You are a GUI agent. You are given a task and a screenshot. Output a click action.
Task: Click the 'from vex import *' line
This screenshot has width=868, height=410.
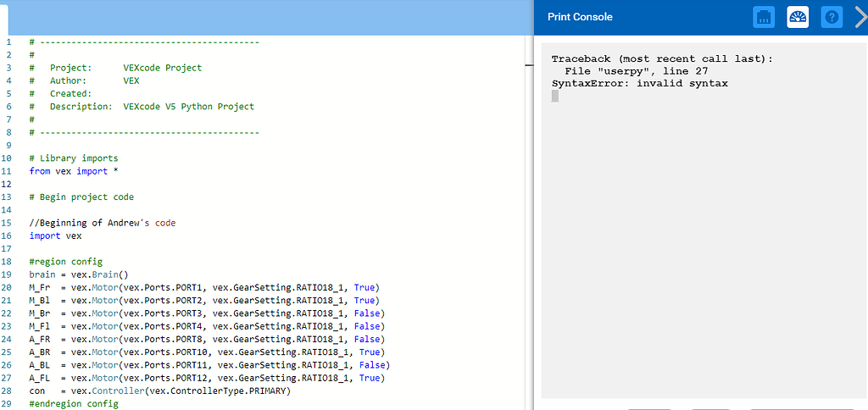74,171
